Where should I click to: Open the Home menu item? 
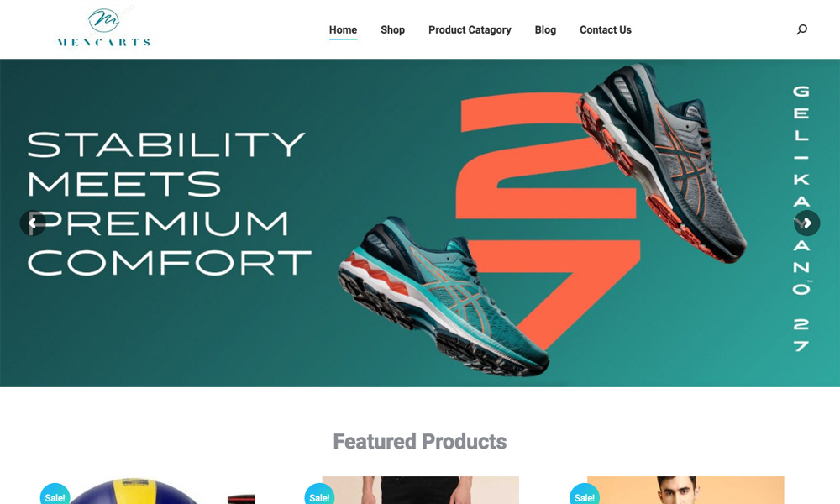(343, 30)
